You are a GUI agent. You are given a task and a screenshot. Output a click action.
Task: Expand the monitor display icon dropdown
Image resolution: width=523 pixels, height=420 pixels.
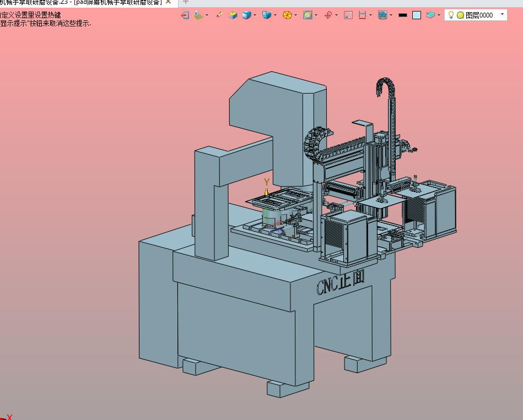pos(391,15)
